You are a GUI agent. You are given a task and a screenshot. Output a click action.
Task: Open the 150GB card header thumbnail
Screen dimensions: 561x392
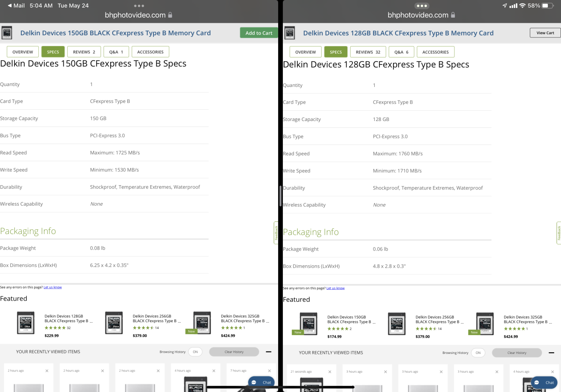coord(7,33)
